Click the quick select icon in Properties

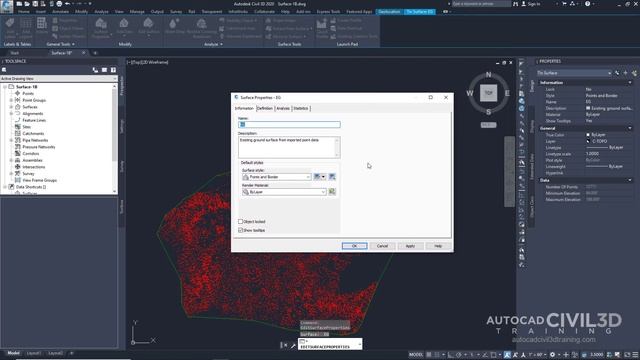coord(634,73)
